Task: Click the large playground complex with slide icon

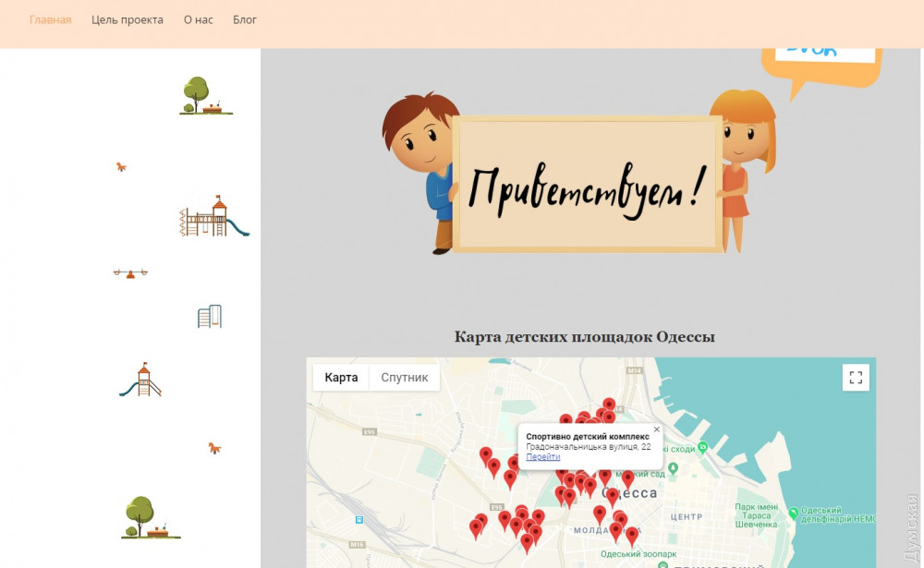Action: click(213, 218)
